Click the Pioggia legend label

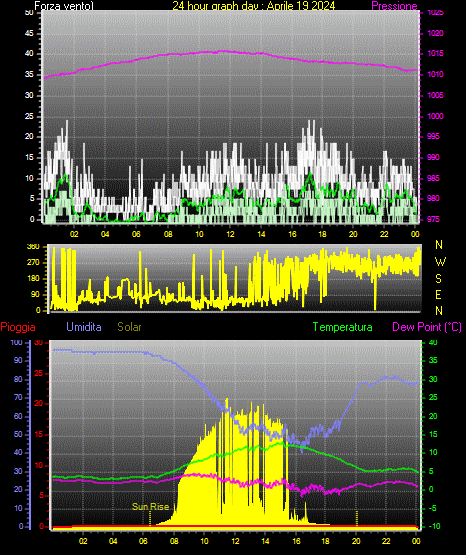[x=18, y=327]
